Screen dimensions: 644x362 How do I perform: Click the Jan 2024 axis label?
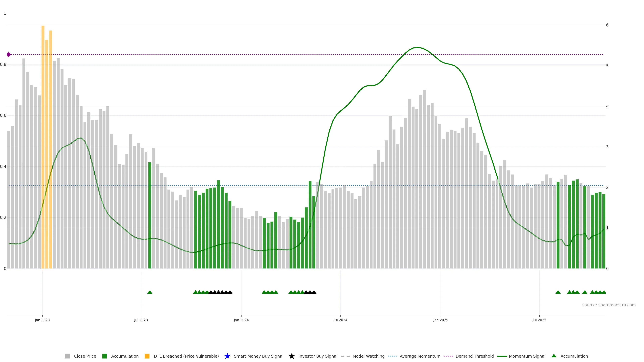click(241, 320)
